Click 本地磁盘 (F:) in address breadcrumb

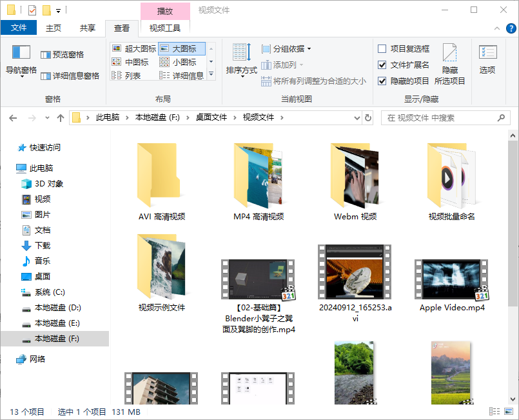tap(157, 117)
